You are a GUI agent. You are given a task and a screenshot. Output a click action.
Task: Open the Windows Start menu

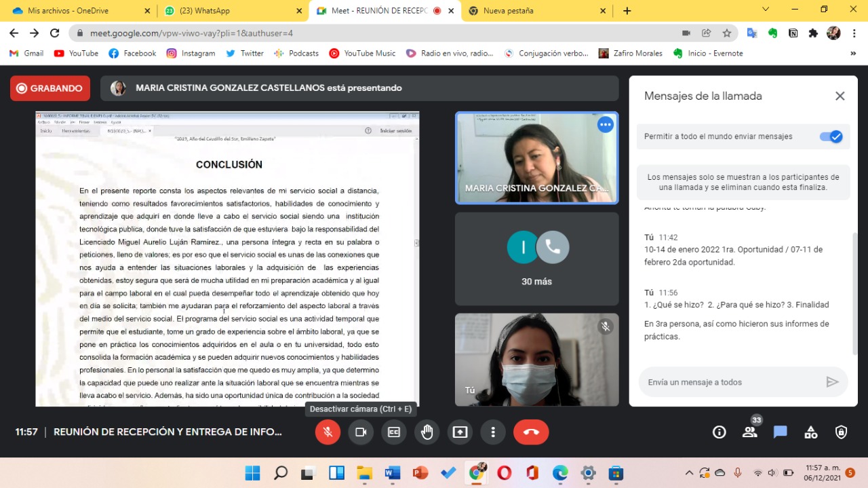tap(252, 472)
